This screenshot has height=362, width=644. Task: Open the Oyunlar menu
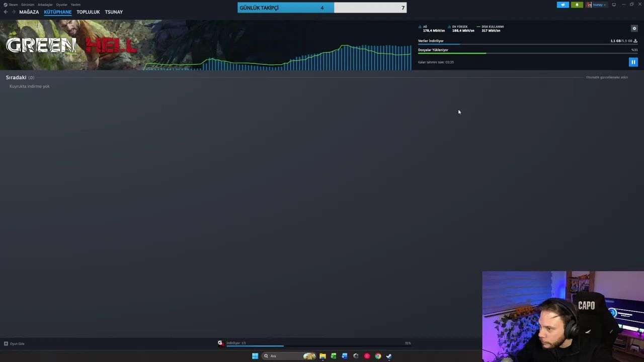(x=62, y=5)
